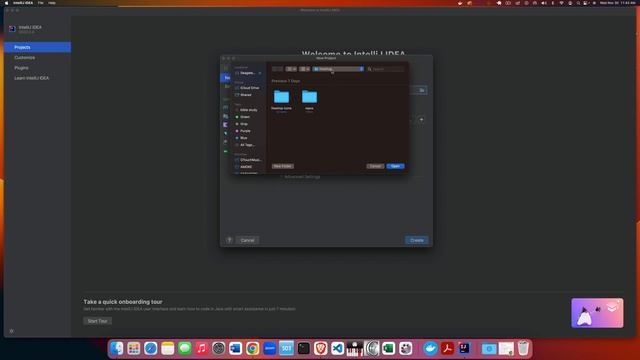640x360 pixels.
Task: Open the Apple menu
Action: 6,3
